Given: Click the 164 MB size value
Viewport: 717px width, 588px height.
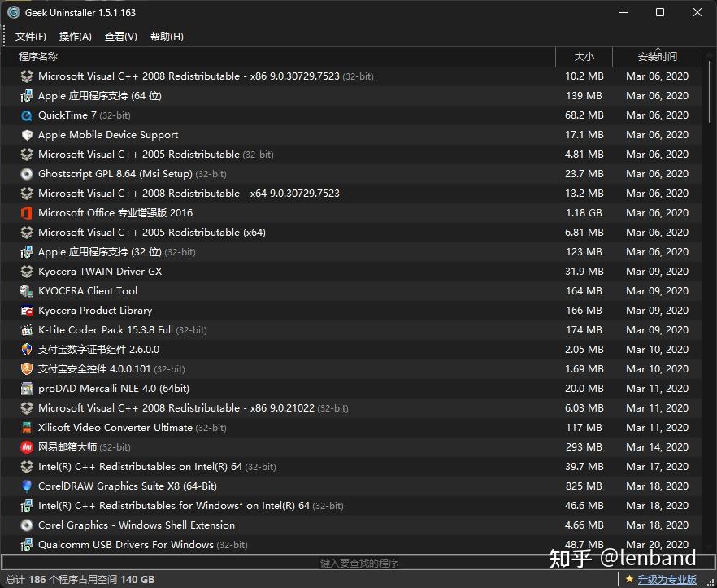Looking at the screenshot, I should tap(584, 291).
